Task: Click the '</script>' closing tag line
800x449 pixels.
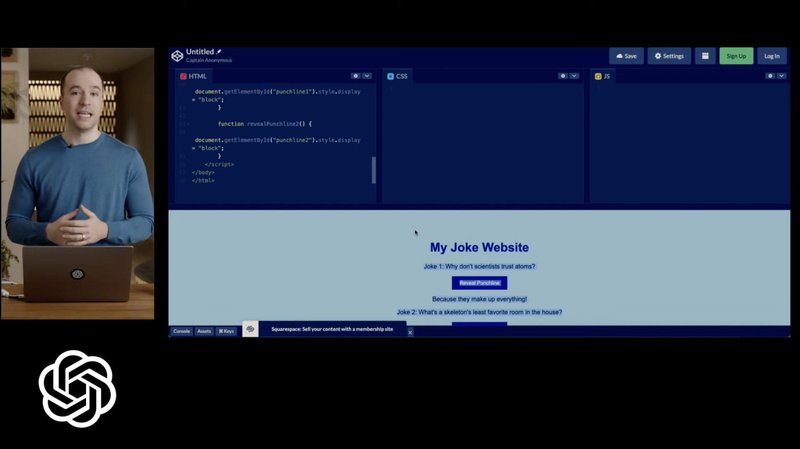Action: 219,164
